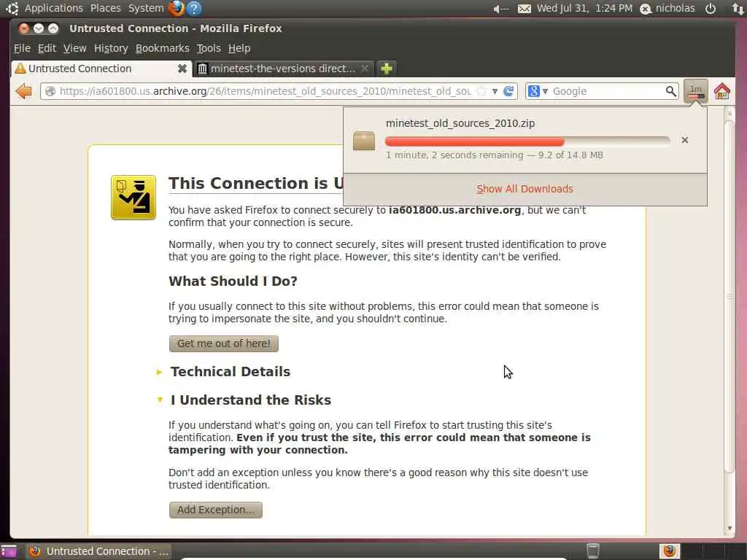
Task: Open the Bookmarks menu
Action: point(162,48)
